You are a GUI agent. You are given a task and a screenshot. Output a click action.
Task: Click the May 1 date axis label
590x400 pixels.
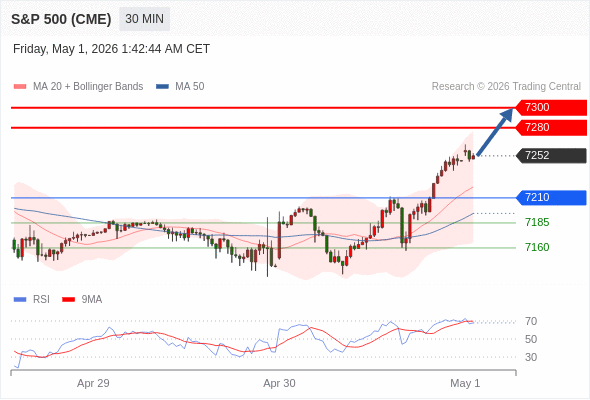click(x=465, y=383)
